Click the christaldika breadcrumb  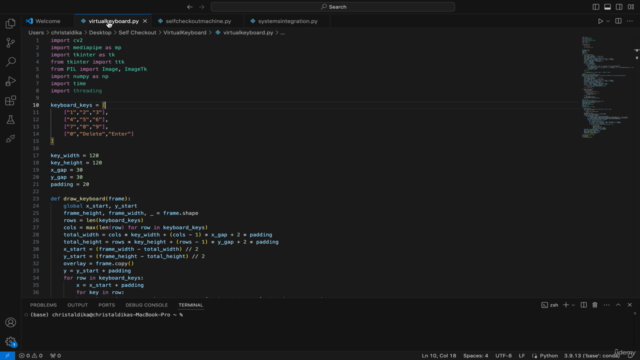[66, 33]
